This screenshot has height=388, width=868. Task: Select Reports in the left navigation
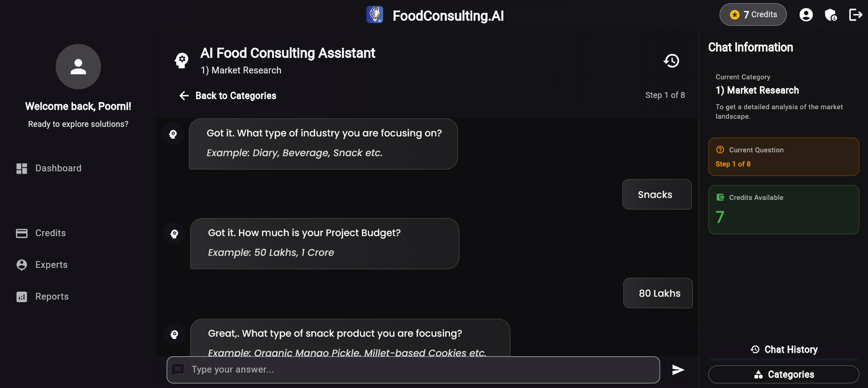point(51,296)
